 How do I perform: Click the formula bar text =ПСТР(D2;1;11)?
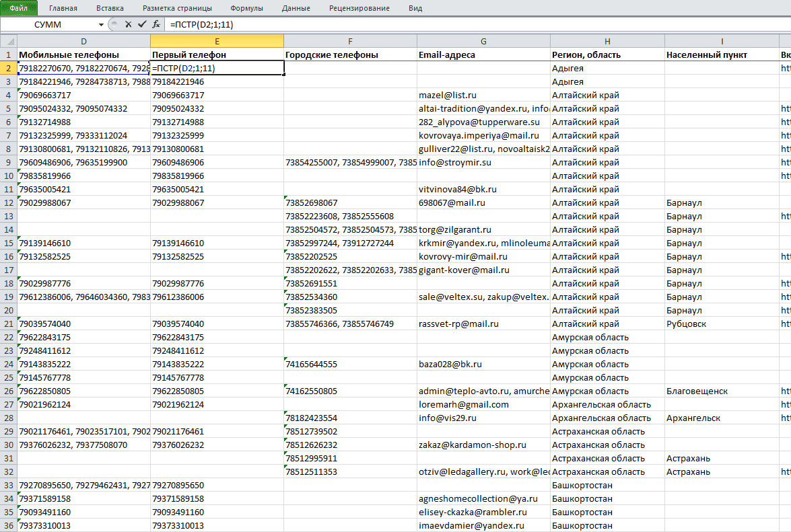tap(202, 24)
